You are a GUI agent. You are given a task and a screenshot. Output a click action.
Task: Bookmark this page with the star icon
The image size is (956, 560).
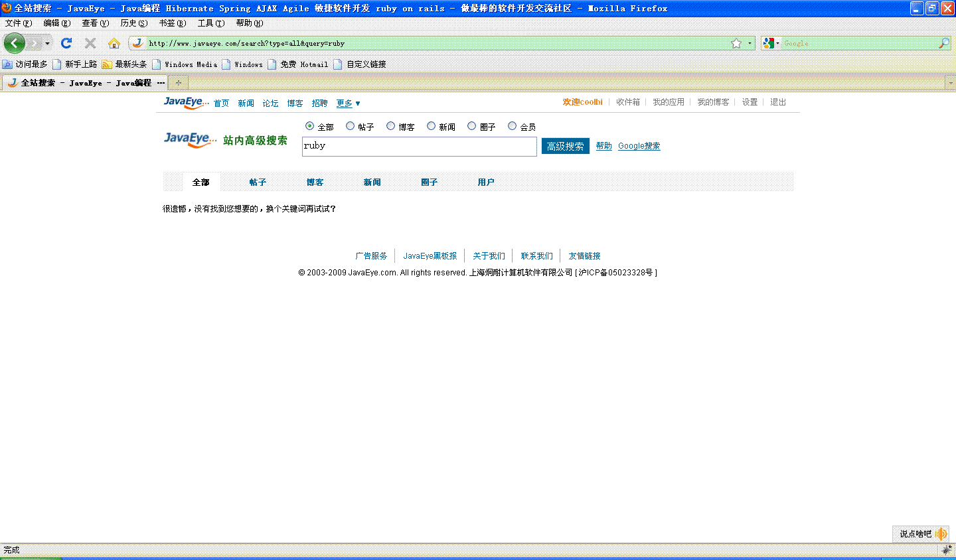736,43
